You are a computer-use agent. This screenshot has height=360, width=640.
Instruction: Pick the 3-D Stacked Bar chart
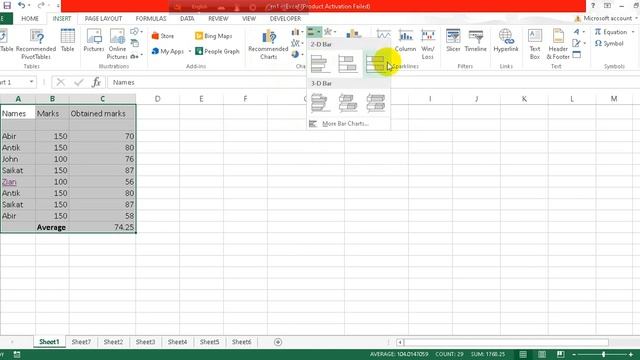347,102
